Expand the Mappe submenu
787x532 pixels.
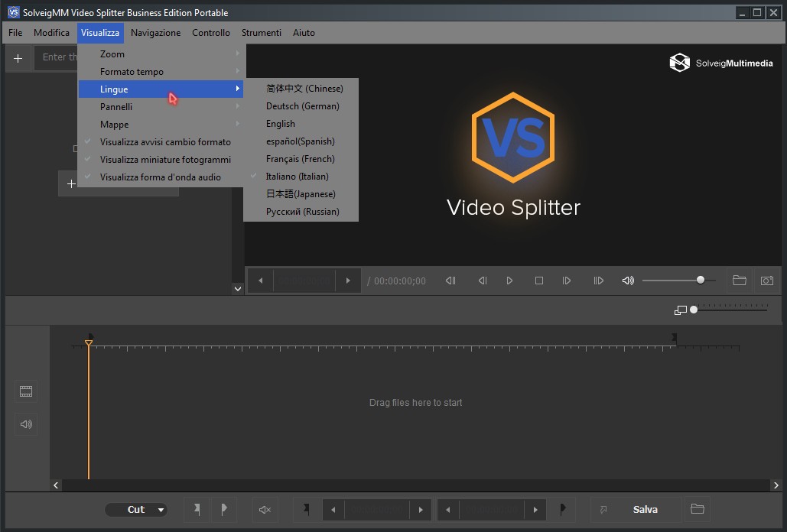[x=161, y=124]
